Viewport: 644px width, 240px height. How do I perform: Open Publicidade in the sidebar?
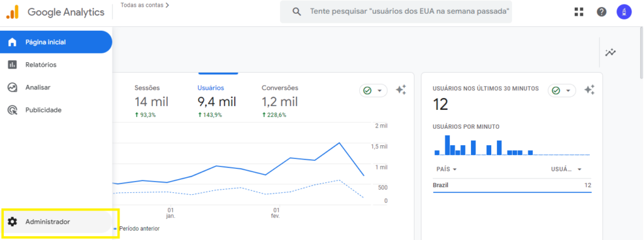tap(56, 110)
